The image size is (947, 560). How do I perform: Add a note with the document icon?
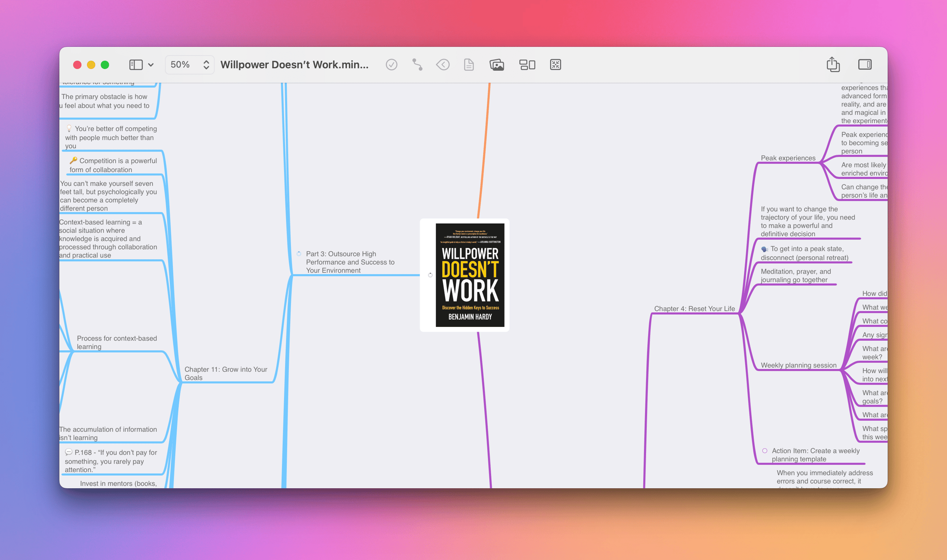[x=469, y=65]
